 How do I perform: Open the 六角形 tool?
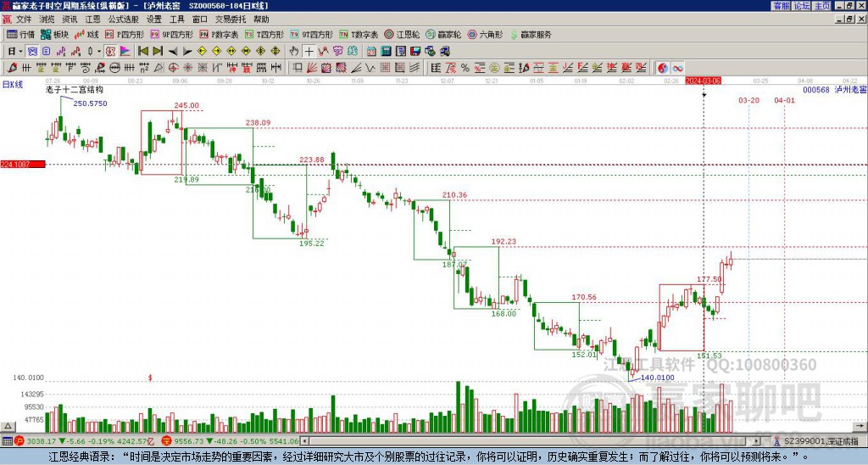485,34
